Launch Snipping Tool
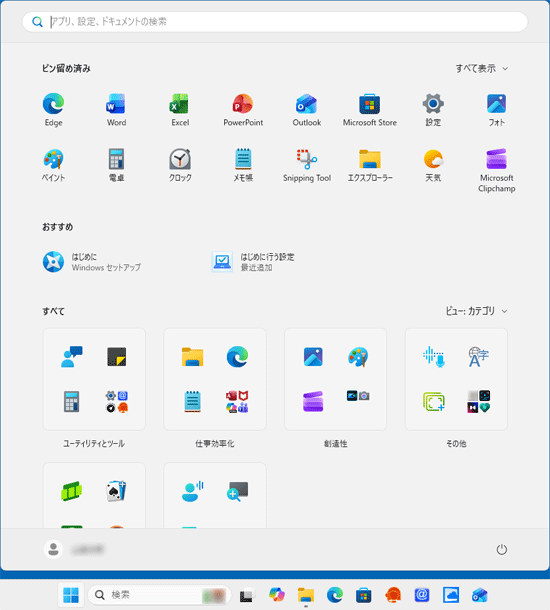This screenshot has height=610, width=550. [307, 165]
